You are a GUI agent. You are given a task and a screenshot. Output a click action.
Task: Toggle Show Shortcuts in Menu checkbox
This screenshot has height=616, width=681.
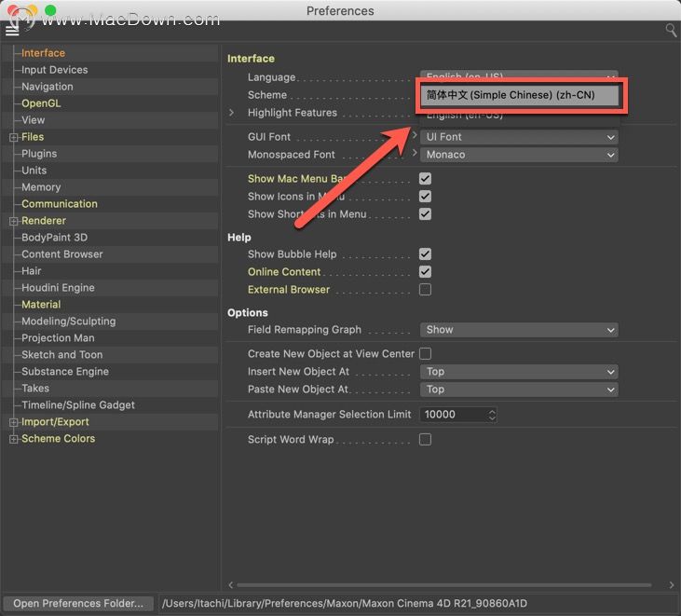point(425,214)
